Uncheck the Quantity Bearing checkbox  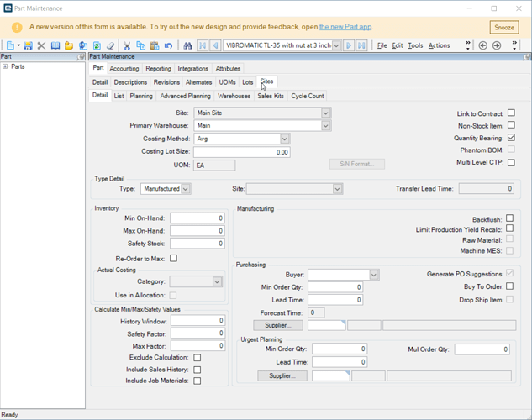pos(511,137)
